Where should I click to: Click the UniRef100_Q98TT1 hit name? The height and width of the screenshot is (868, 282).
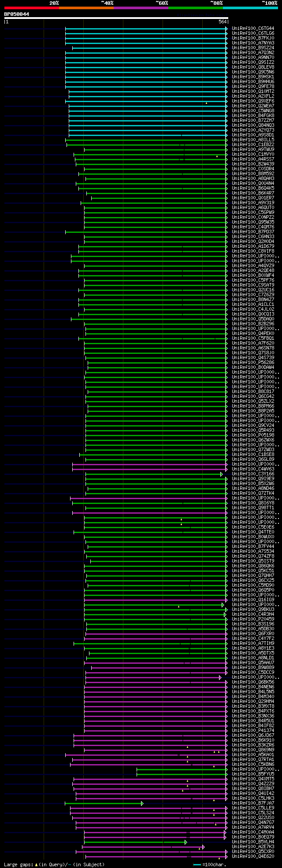pos(253,508)
